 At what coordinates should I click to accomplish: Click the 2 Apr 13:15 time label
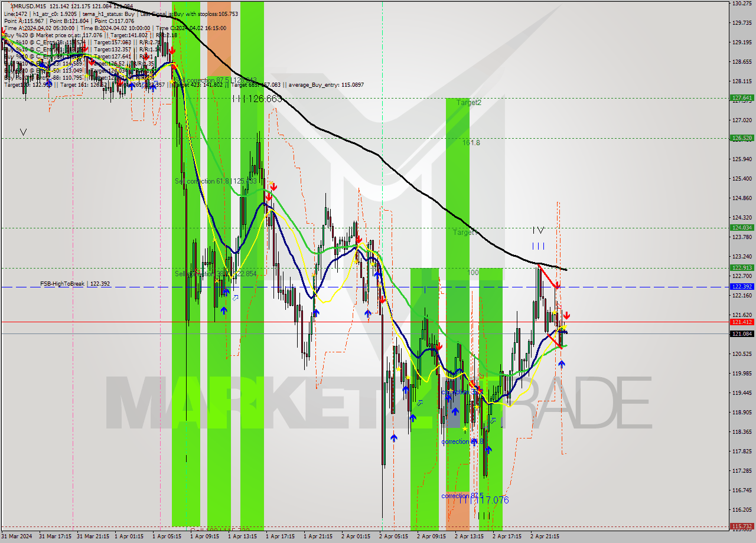pyautogui.click(x=469, y=537)
